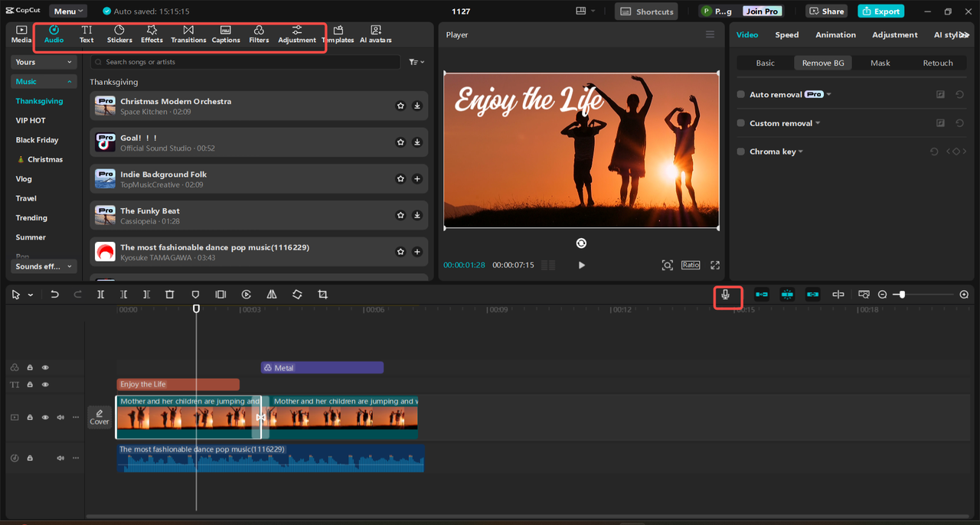The width and height of the screenshot is (980, 525).
Task: Lock the text track
Action: point(30,385)
